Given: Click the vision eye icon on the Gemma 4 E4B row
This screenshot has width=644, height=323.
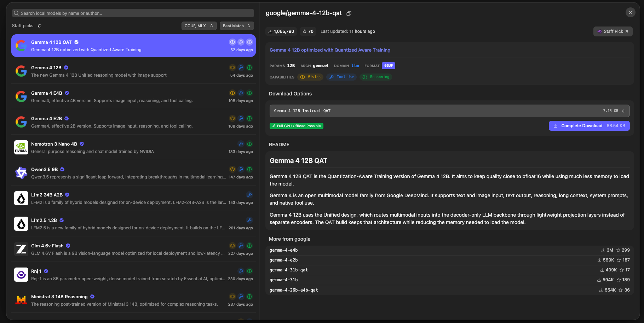Looking at the screenshot, I should coord(232,93).
